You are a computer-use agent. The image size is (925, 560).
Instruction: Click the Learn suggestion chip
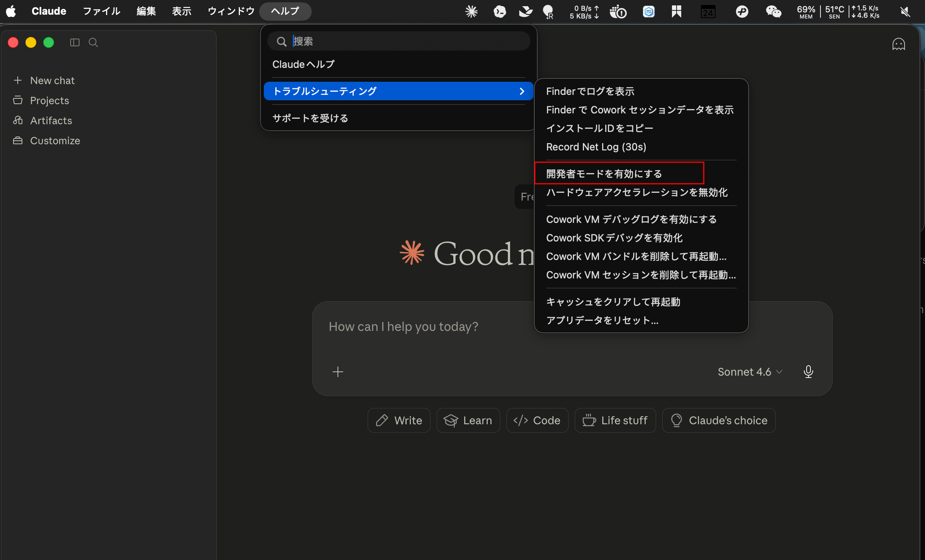468,420
